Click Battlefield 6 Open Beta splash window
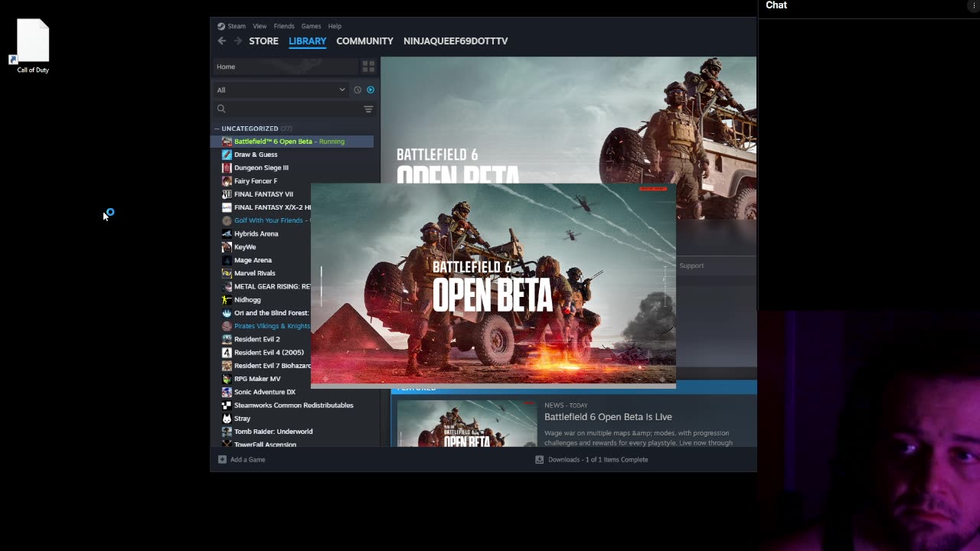Image resolution: width=980 pixels, height=551 pixels. tap(493, 284)
